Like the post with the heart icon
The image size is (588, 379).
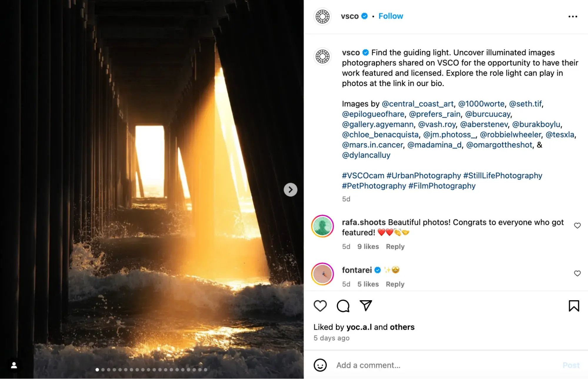[x=320, y=306]
